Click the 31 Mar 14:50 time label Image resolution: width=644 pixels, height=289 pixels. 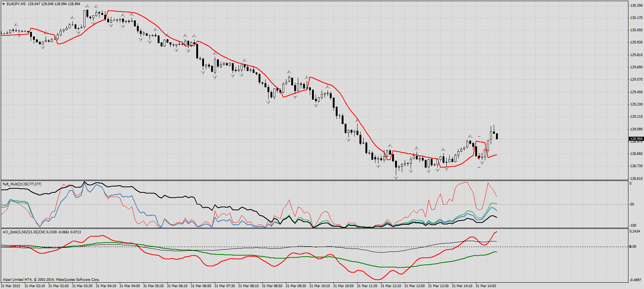point(486,286)
